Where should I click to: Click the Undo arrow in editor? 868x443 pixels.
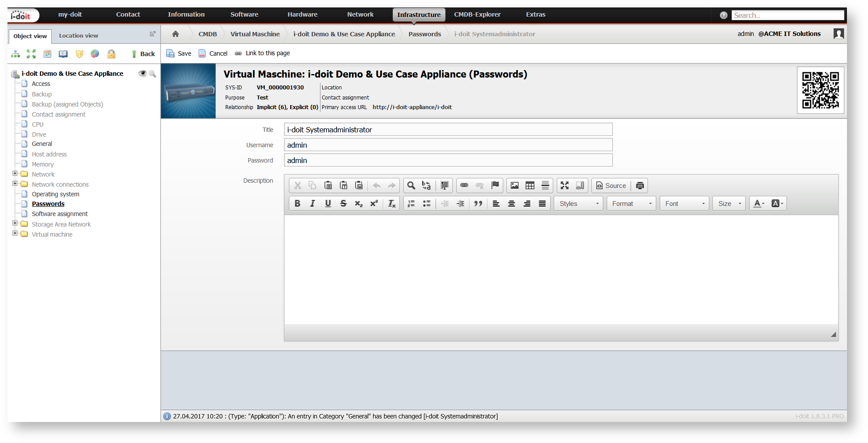(377, 186)
